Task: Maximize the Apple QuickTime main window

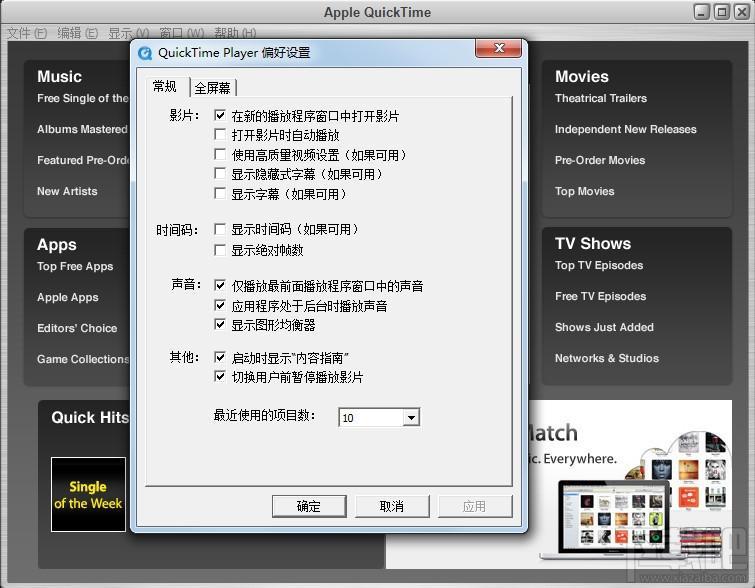Action: click(x=722, y=12)
